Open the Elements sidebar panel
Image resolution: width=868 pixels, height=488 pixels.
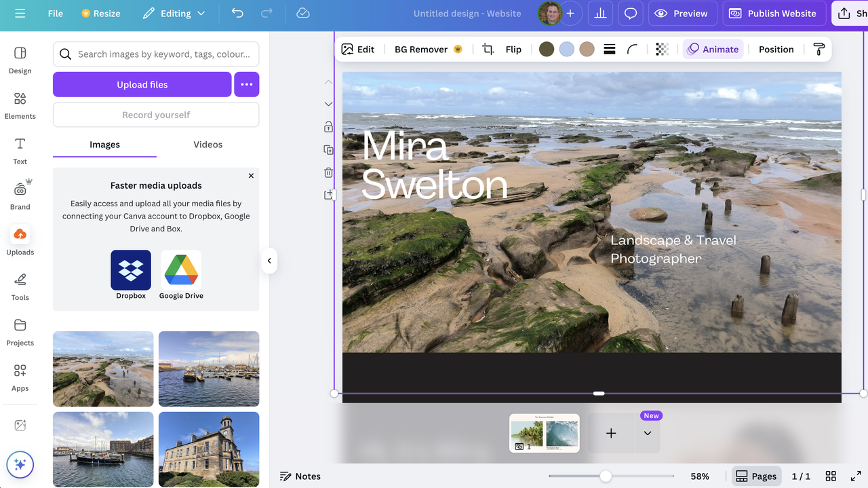click(20, 105)
